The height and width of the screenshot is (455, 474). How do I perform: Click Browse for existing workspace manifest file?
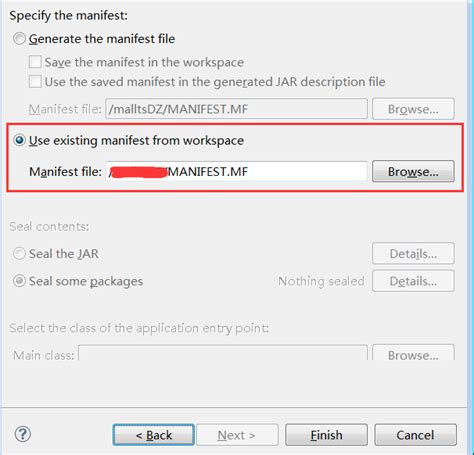tap(413, 171)
